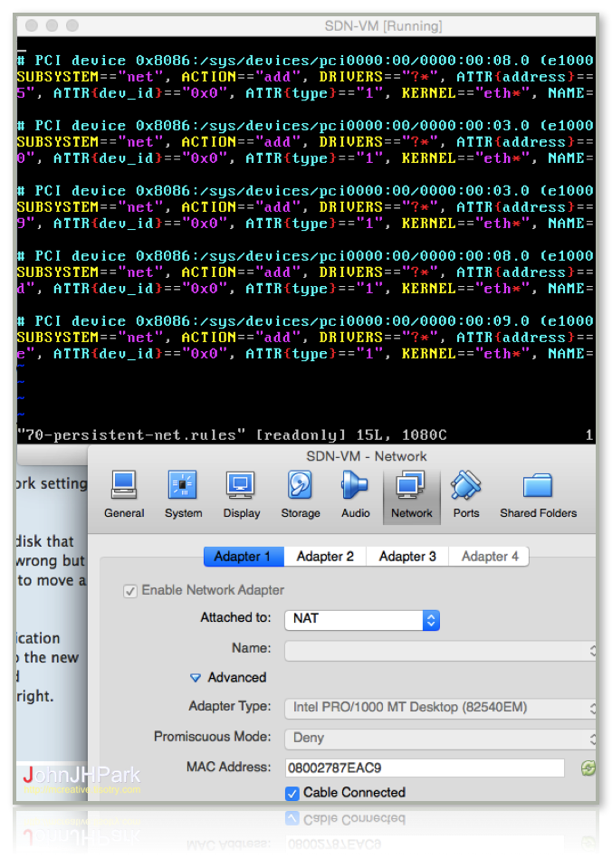
Task: Click the SDN-VM window minimize button
Action: 53,25
